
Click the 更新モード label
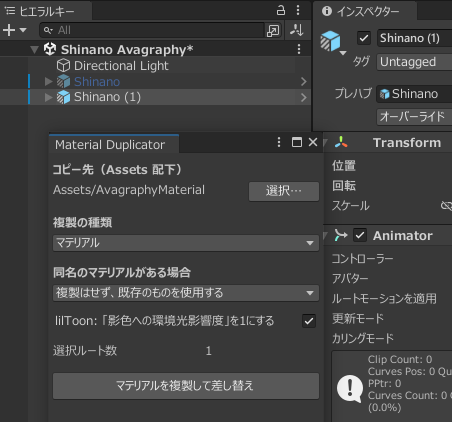(x=358, y=319)
